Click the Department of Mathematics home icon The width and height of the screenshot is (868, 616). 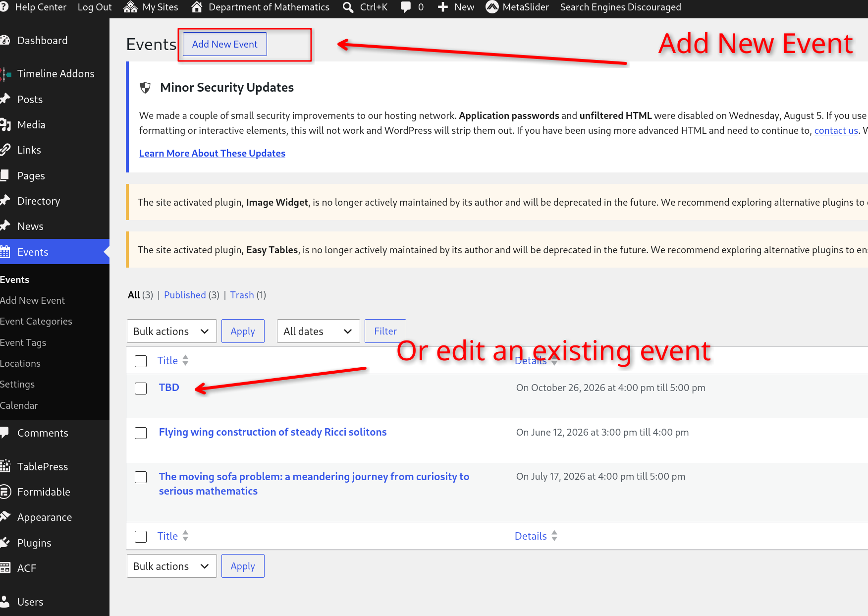point(197,7)
